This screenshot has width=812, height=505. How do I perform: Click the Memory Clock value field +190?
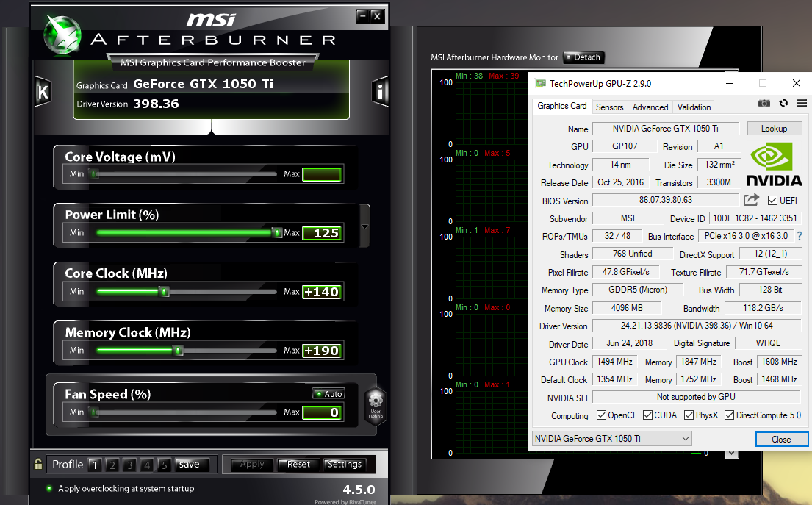point(322,351)
